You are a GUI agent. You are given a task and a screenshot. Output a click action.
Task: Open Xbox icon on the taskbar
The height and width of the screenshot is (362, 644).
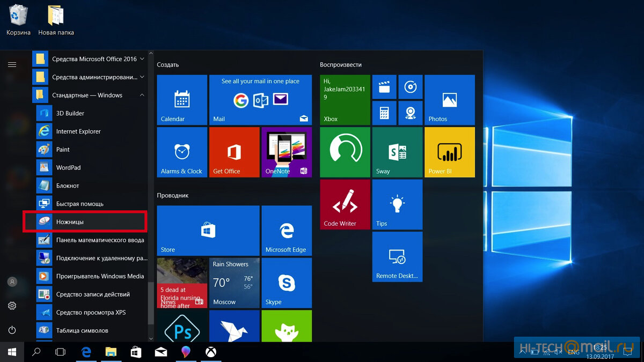coord(211,352)
